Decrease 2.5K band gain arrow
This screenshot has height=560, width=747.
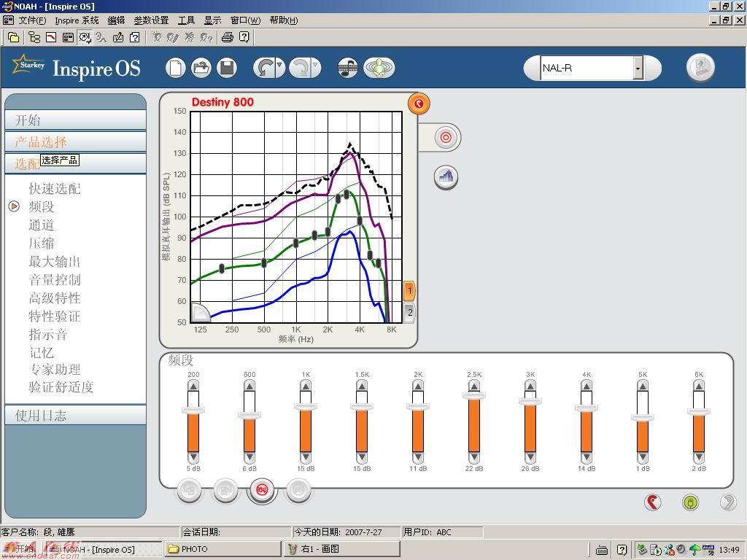[x=474, y=458]
